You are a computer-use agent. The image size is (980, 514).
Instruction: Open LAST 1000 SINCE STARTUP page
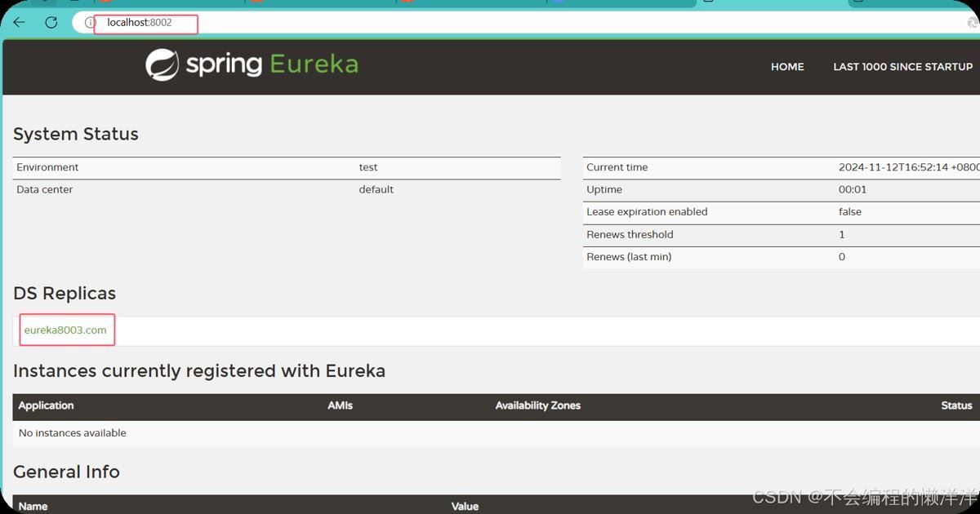tap(902, 67)
